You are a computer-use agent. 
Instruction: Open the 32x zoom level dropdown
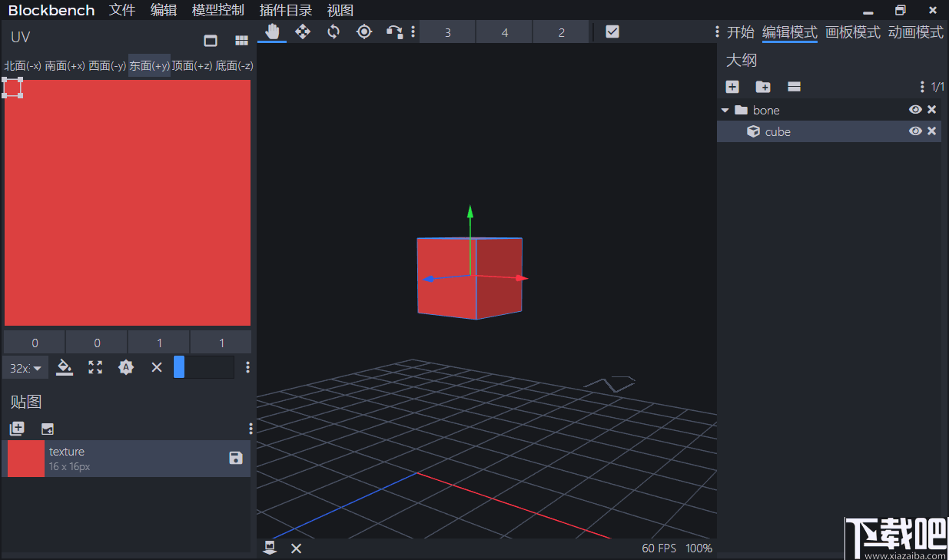25,367
